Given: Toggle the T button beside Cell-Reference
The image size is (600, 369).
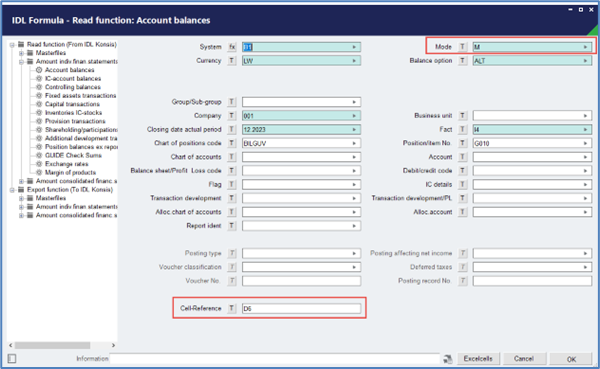Looking at the screenshot, I should 232,308.
